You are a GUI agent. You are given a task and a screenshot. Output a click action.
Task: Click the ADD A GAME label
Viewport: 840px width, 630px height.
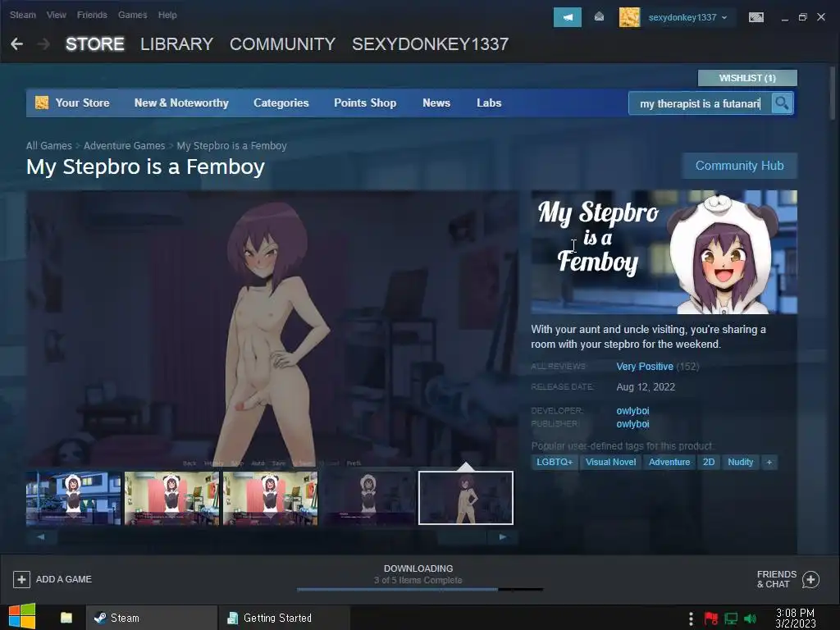click(x=64, y=579)
